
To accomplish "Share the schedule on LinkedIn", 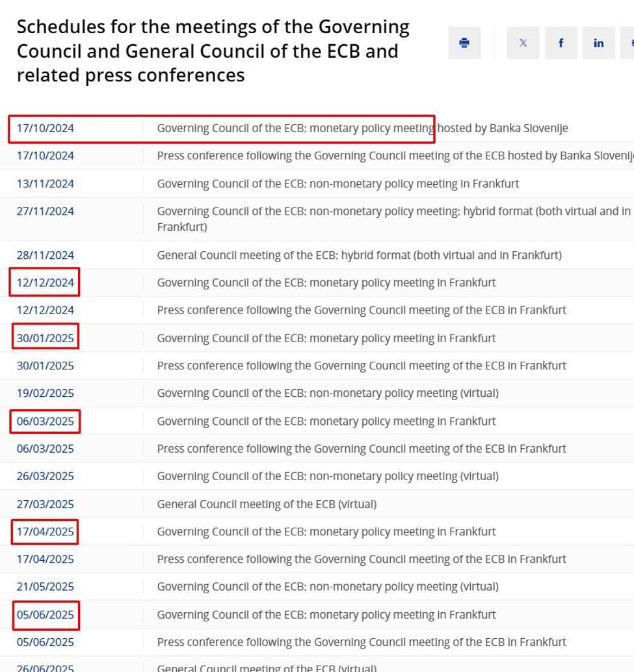I will coord(598,42).
